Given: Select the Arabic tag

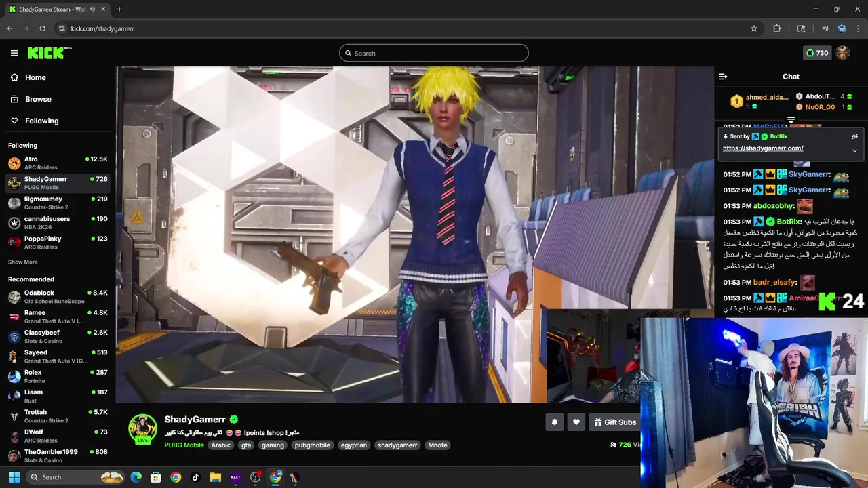Looking at the screenshot, I should (221, 445).
